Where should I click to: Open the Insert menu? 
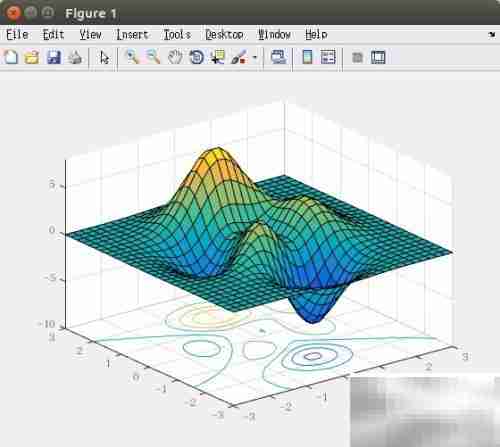pos(132,35)
